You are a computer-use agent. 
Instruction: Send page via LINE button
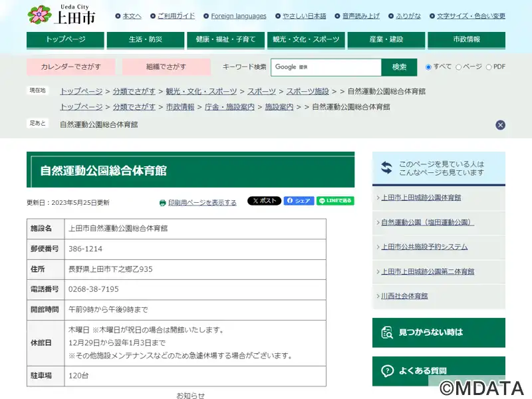(335, 201)
